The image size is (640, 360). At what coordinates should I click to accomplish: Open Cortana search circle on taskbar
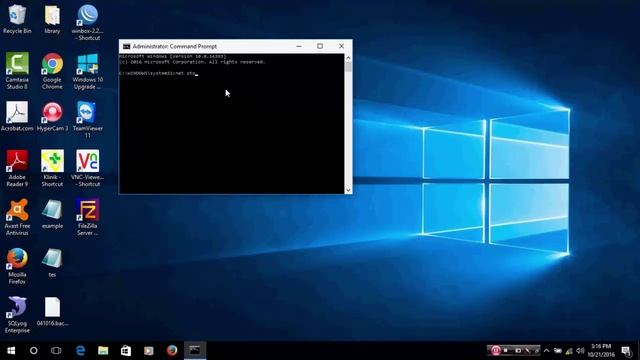pos(33,351)
